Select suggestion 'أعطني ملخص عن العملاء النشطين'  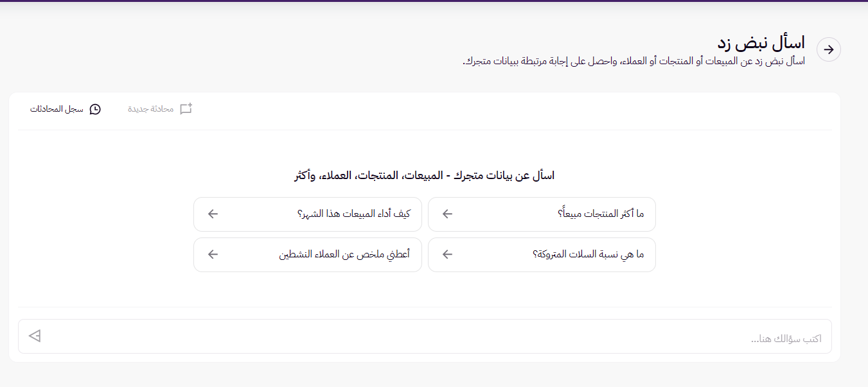pos(308,255)
